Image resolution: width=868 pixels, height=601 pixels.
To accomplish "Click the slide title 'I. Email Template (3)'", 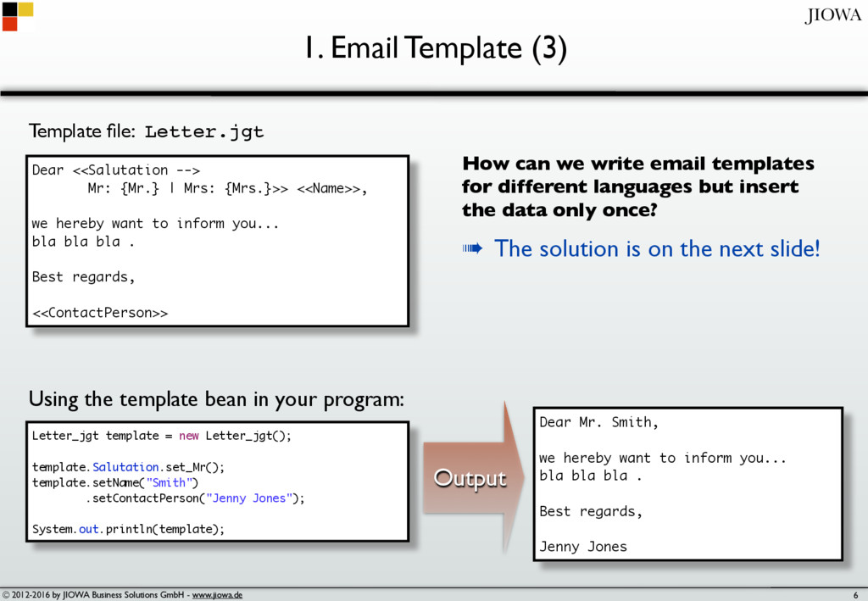I will 436,48.
